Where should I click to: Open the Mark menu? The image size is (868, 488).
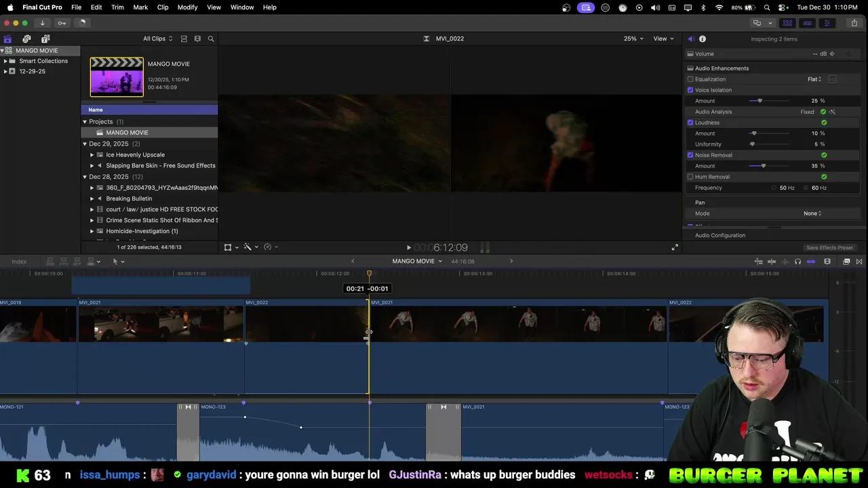(x=140, y=7)
